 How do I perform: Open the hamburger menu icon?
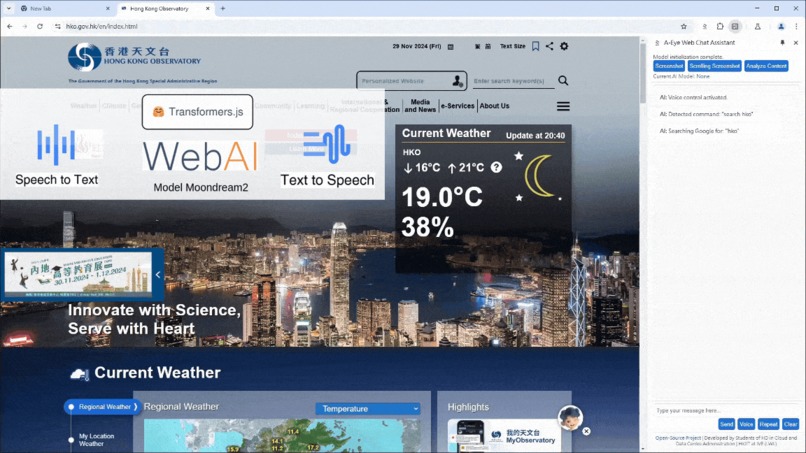[x=563, y=106]
